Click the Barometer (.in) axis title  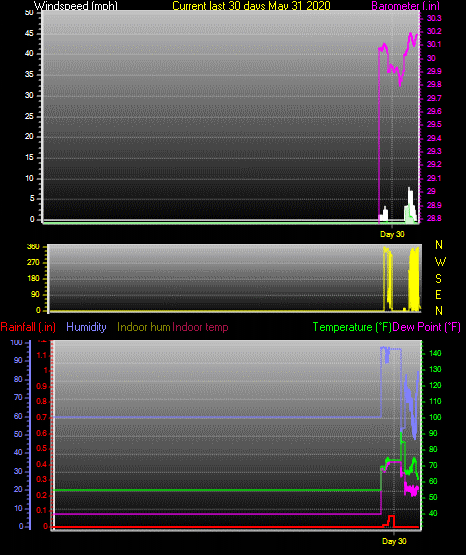tap(405, 6)
